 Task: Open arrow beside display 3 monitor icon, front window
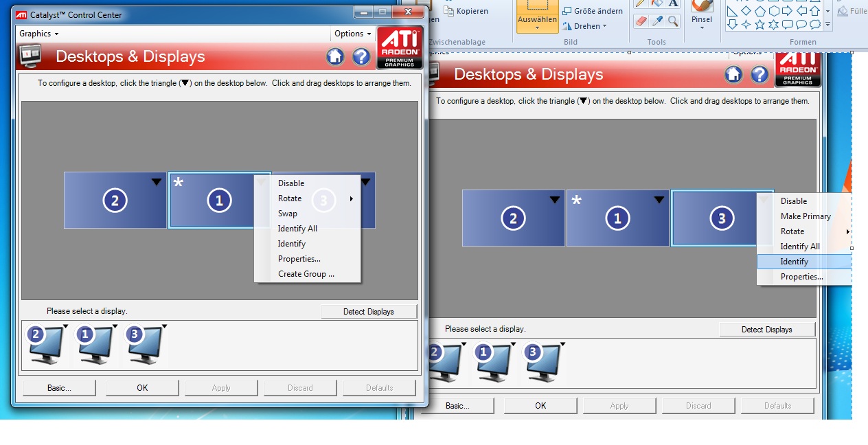click(x=164, y=326)
